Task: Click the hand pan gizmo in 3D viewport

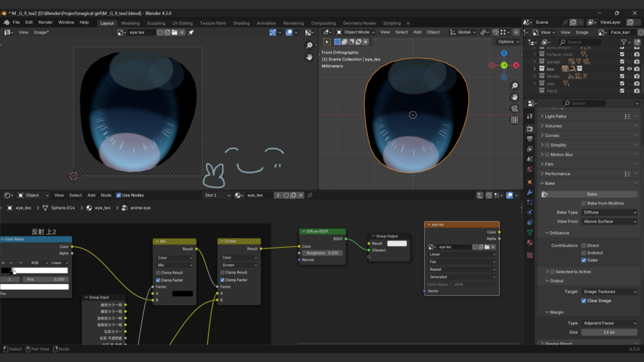Action: pyautogui.click(x=514, y=97)
